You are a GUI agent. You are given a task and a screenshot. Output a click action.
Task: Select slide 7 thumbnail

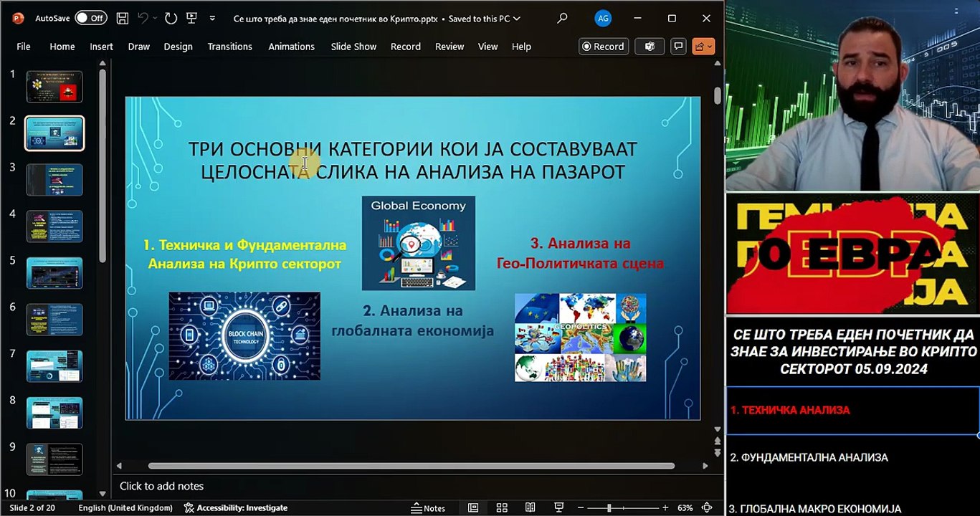click(x=54, y=366)
